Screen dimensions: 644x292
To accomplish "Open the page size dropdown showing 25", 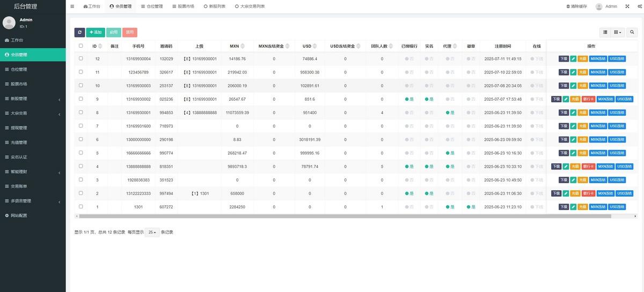I will (152, 233).
